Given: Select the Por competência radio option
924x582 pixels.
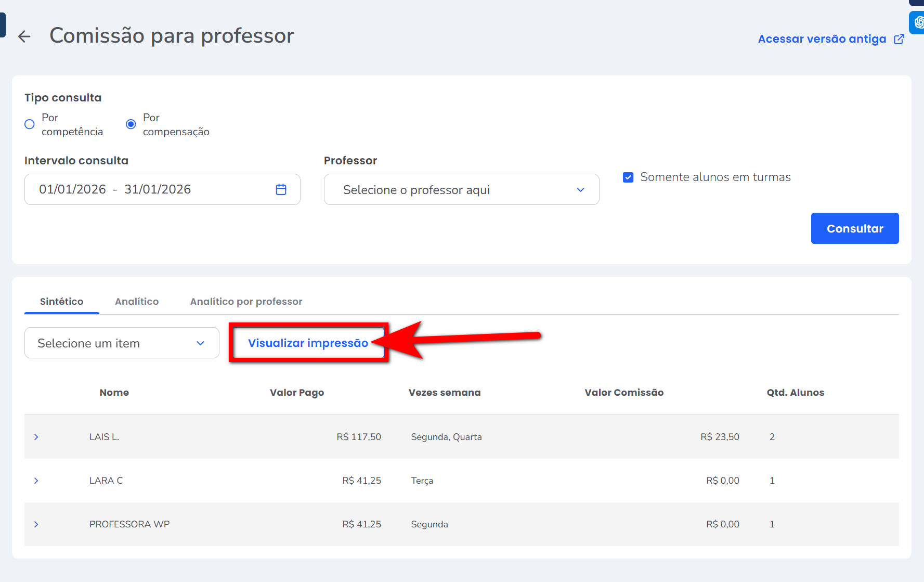Looking at the screenshot, I should 30,124.
